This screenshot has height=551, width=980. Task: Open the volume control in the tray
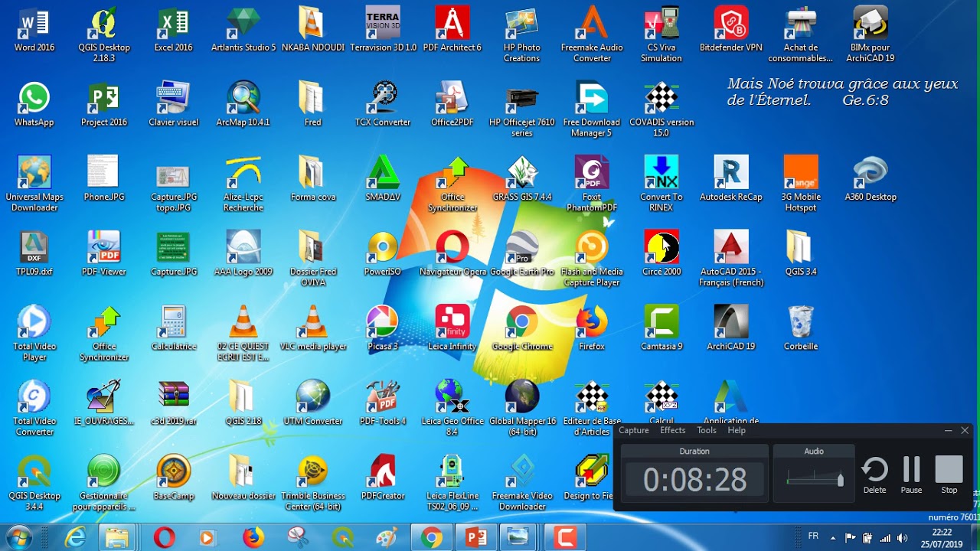click(903, 537)
